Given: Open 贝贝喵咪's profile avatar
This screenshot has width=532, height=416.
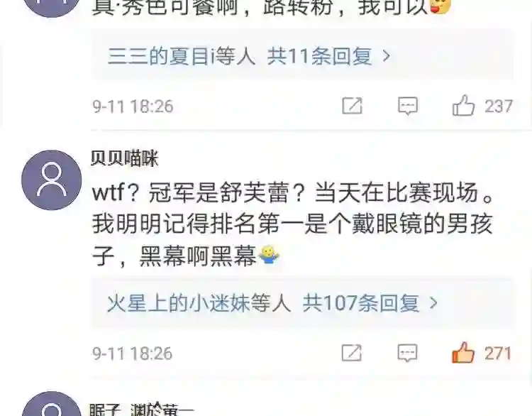Looking at the screenshot, I should pos(52,180).
